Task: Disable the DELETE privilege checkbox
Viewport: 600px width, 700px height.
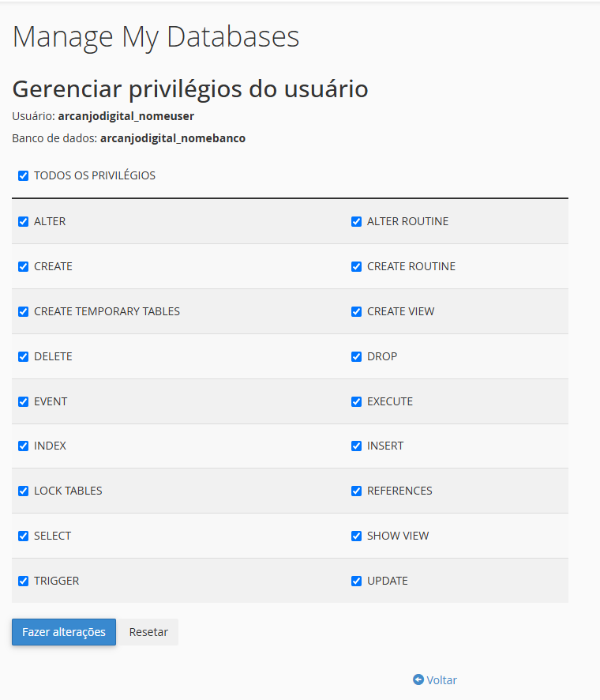Action: coord(24,356)
